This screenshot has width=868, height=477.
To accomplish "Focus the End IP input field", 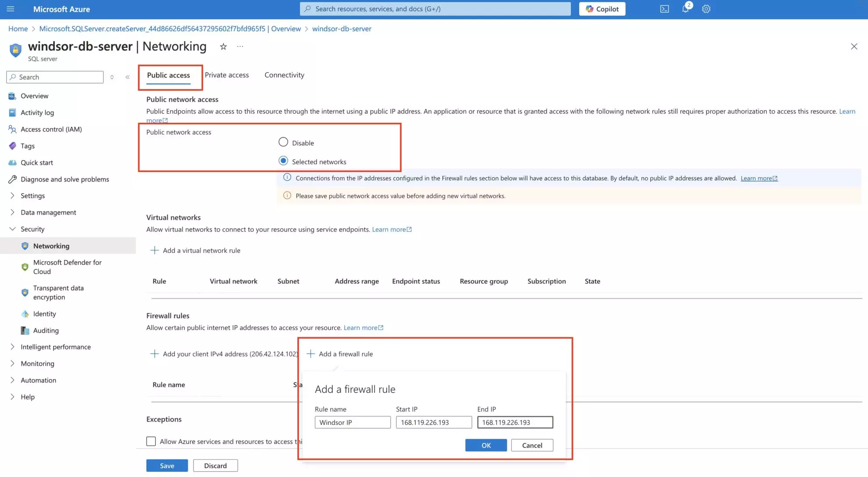I will tap(515, 422).
